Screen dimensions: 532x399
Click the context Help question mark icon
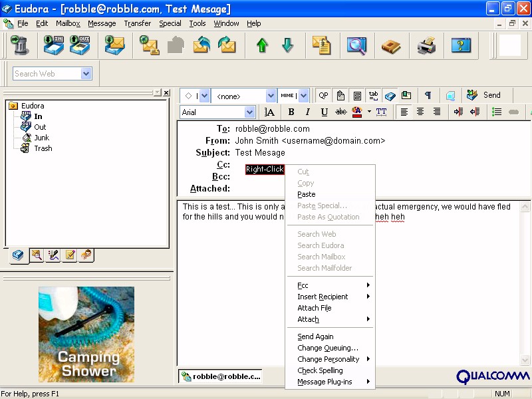coord(461,45)
